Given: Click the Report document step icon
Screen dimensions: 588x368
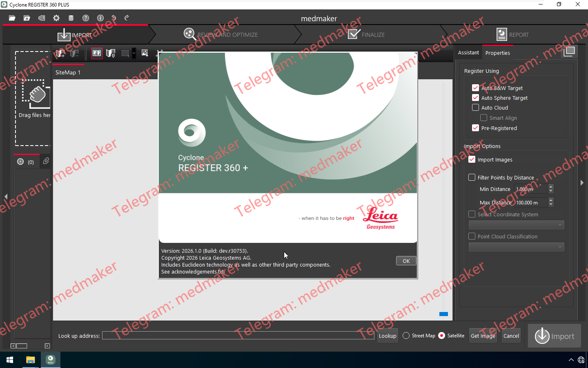Looking at the screenshot, I should tap(502, 34).
